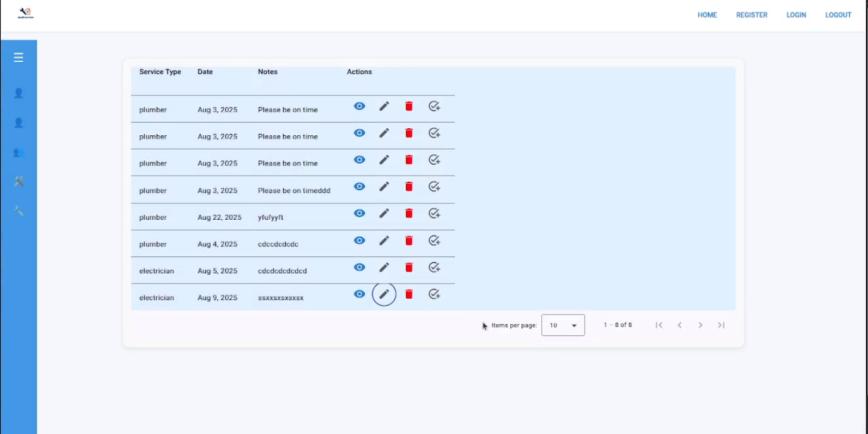Click the 'Items per page:' label
868x434 pixels.
point(514,325)
